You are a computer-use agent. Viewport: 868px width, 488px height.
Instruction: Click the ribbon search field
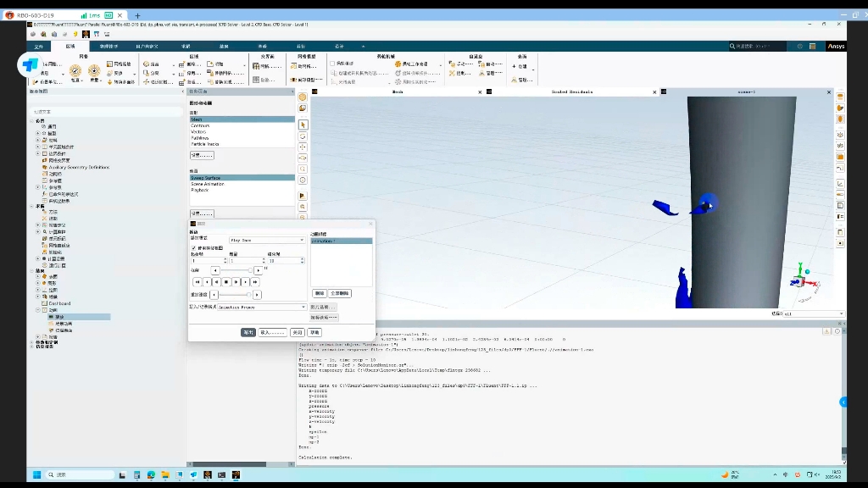(x=757, y=47)
